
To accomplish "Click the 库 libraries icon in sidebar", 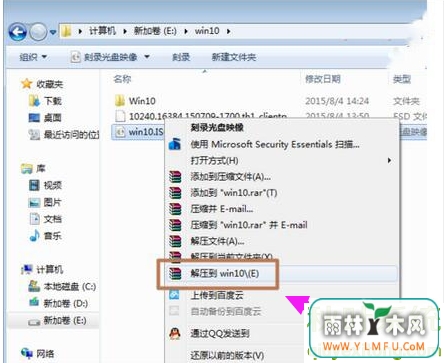I will click(27, 169).
